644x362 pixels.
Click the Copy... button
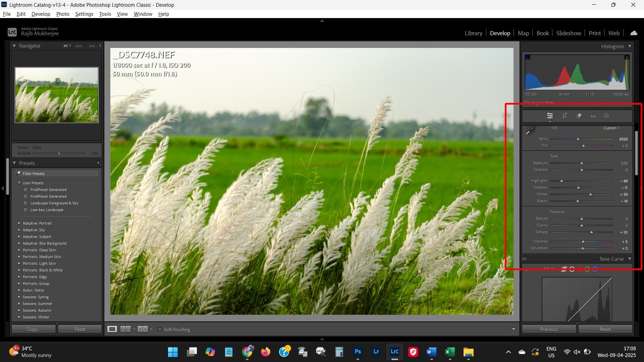tap(34, 329)
